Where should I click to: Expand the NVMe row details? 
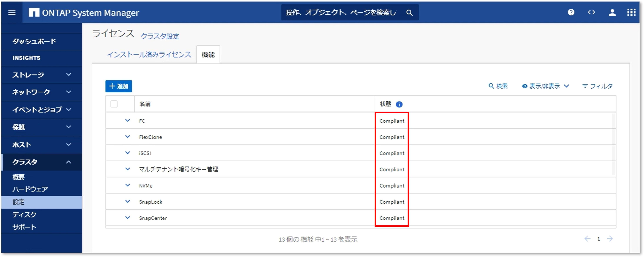[x=127, y=185]
